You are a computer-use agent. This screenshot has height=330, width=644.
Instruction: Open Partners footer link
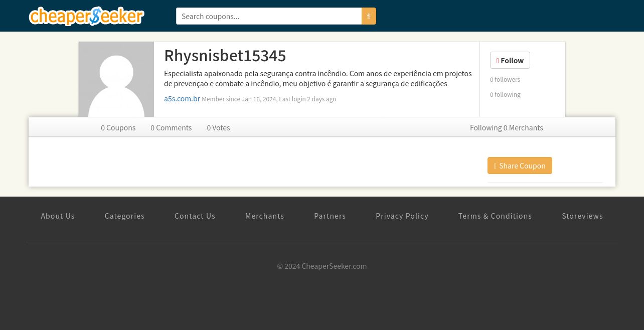click(330, 216)
